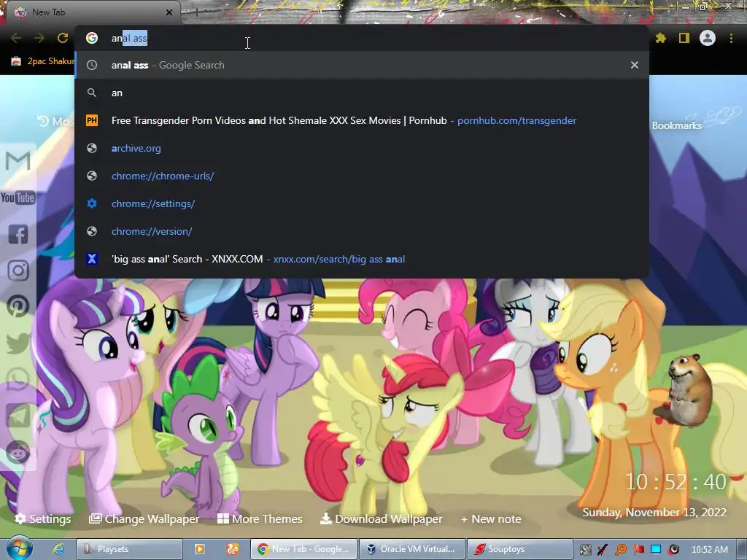Choose the chrome://chrome-urls/ suggestion
This screenshot has height=560, width=747.
click(362, 176)
